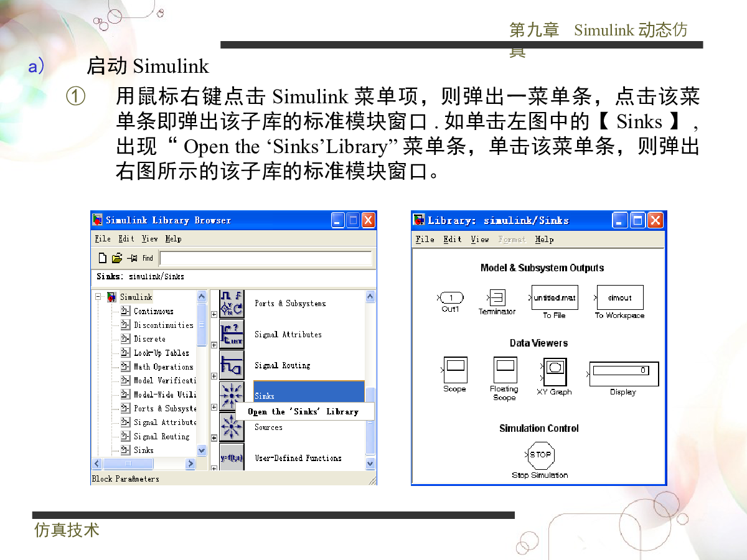Open File menu in Simulink Library Browser
Viewport: 747px width, 560px height.
[x=103, y=239]
